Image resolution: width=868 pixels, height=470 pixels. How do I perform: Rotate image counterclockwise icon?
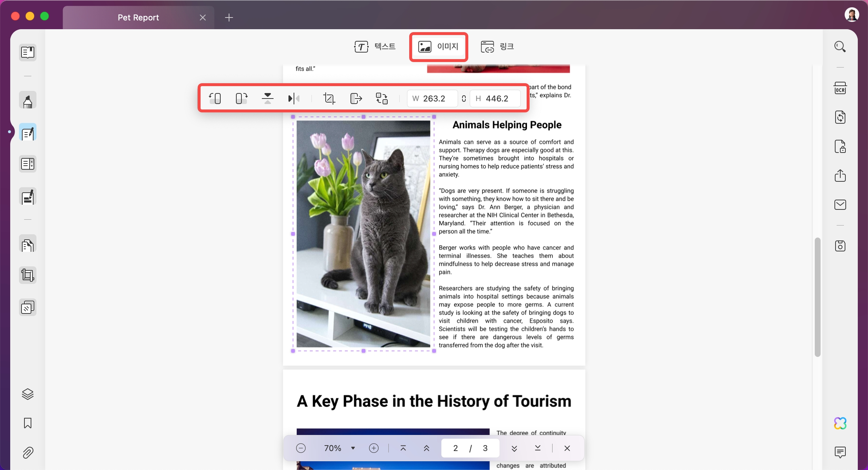coord(215,99)
